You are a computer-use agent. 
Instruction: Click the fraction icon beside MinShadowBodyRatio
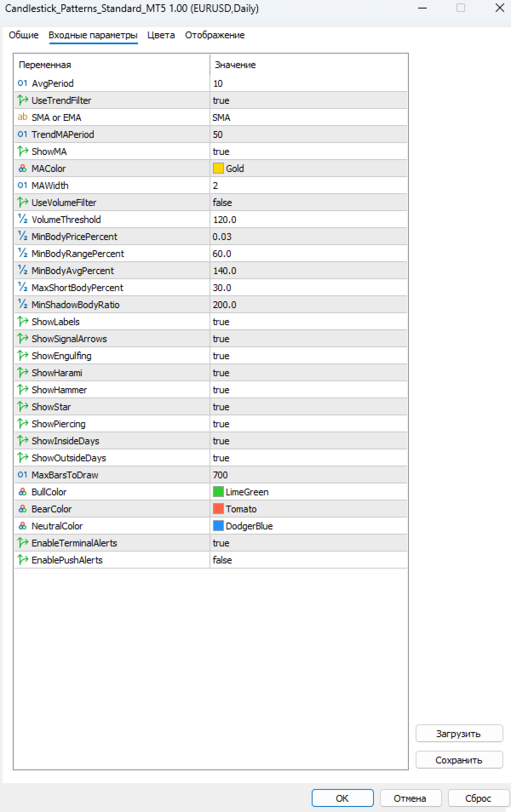coord(22,305)
